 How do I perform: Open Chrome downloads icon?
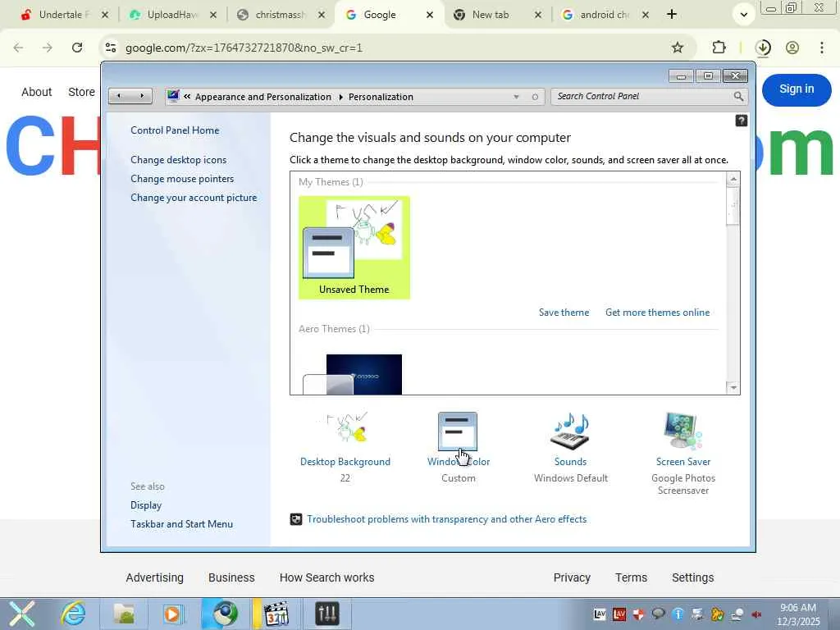pos(763,48)
